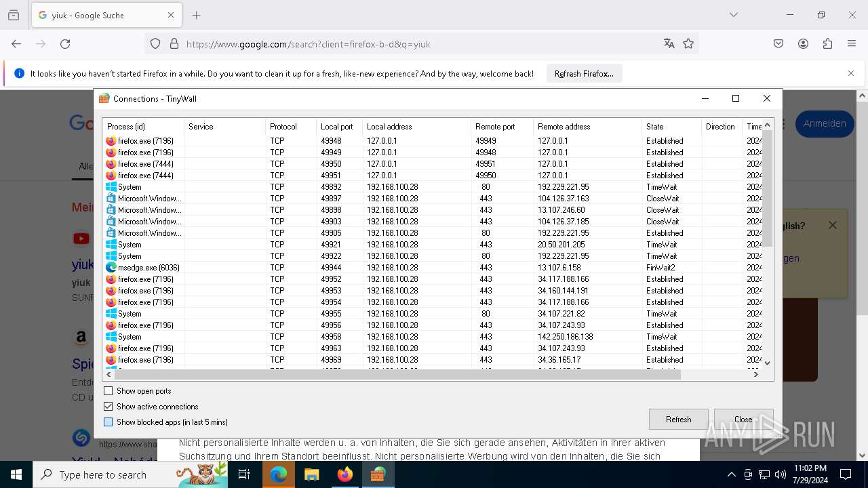The height and width of the screenshot is (488, 868).
Task: Click the System icon in the port 49892 row
Action: tap(111, 187)
